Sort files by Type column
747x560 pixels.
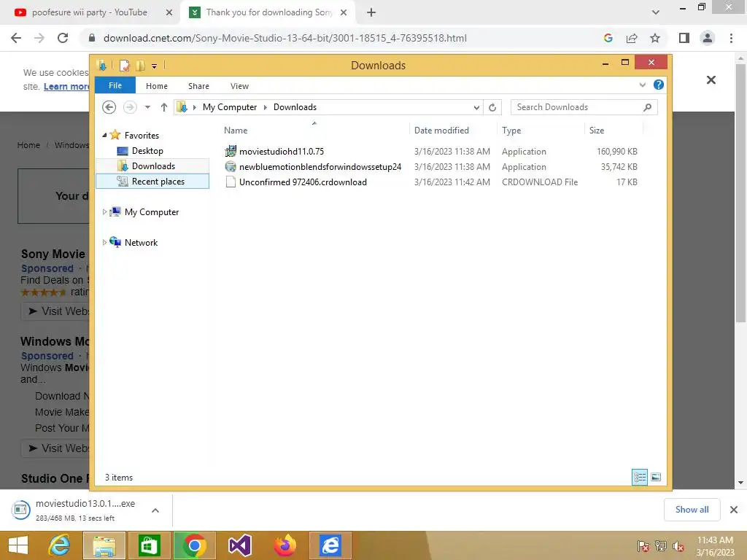pos(541,130)
